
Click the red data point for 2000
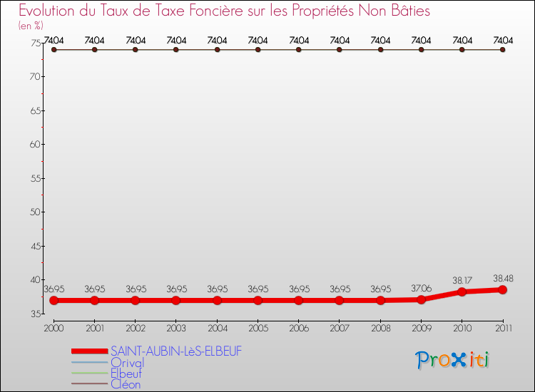tap(54, 300)
